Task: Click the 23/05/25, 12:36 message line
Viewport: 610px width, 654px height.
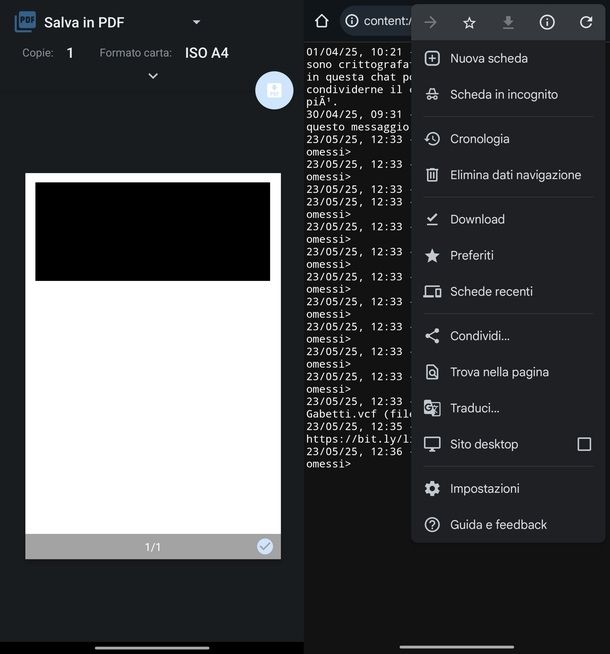Action: point(359,451)
